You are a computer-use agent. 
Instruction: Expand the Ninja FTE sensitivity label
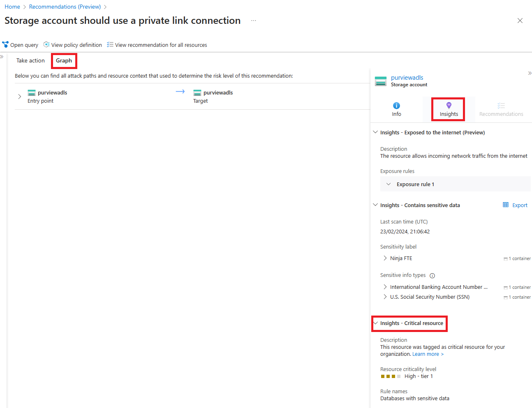point(385,258)
